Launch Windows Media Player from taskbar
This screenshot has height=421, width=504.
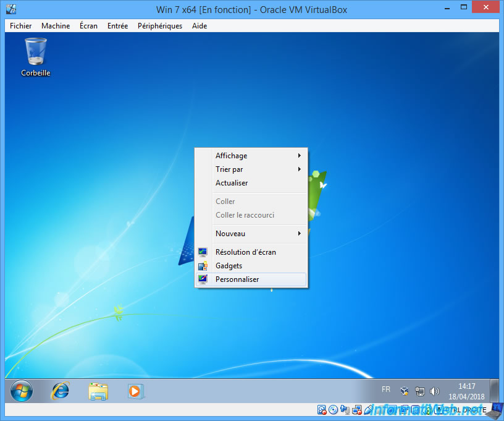pos(136,391)
